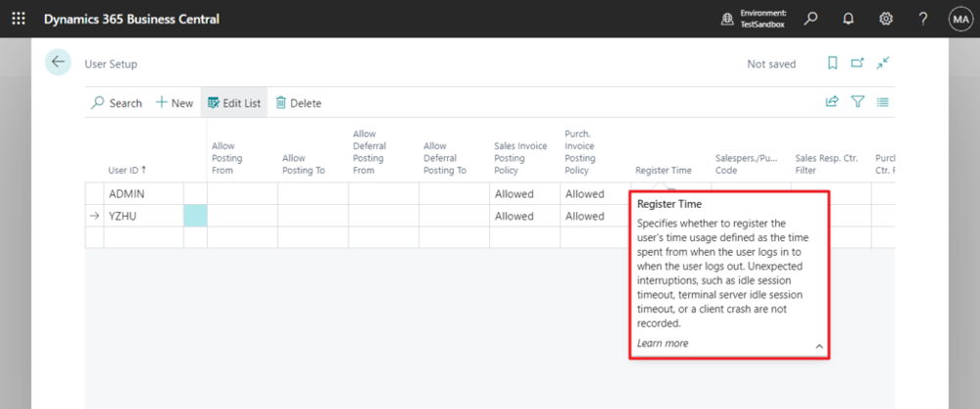Open the page in a new window

pyautogui.click(x=857, y=63)
